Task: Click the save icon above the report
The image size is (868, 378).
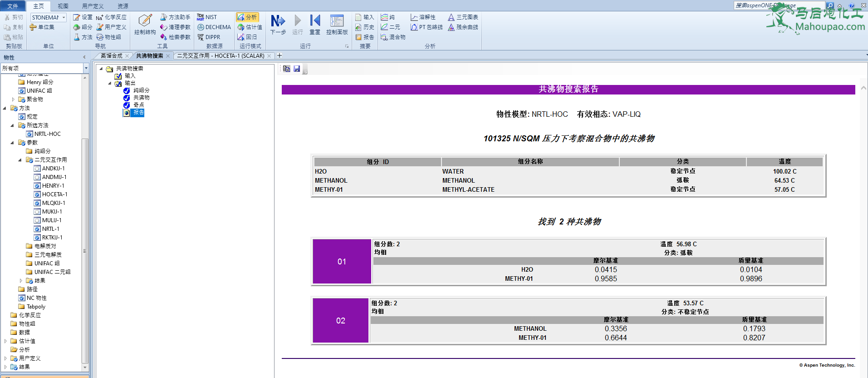Action: click(297, 69)
